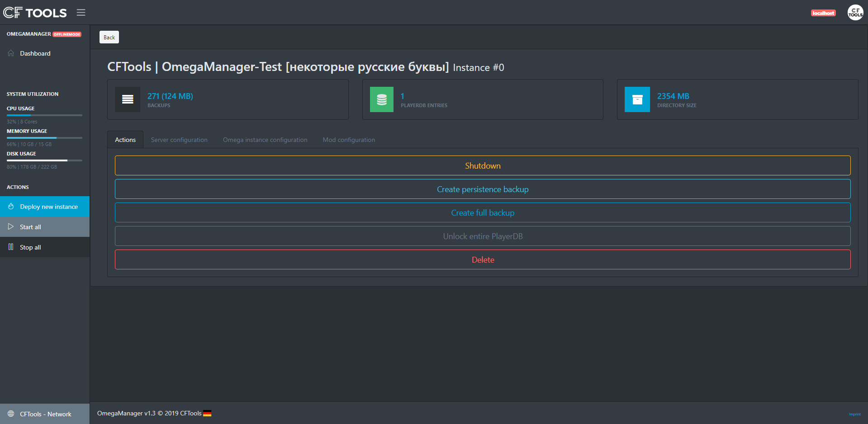This screenshot has width=868, height=424.
Task: Open the CF Tools user avatar
Action: [x=855, y=13]
